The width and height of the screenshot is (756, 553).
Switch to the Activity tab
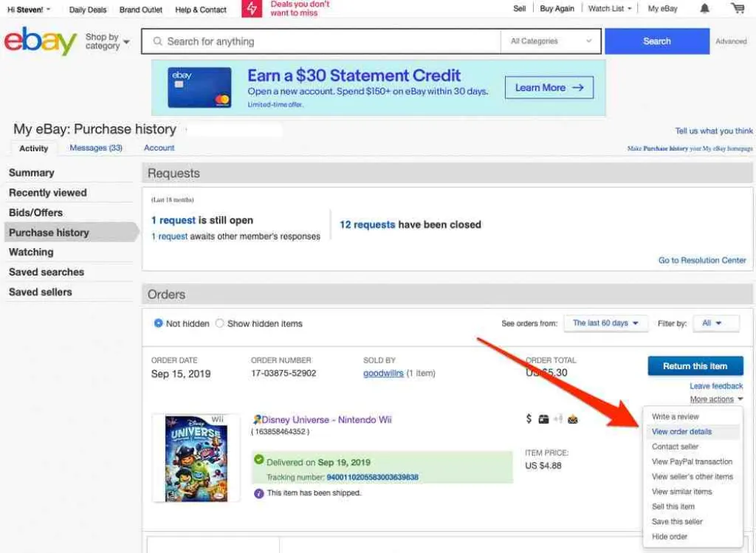coord(33,148)
